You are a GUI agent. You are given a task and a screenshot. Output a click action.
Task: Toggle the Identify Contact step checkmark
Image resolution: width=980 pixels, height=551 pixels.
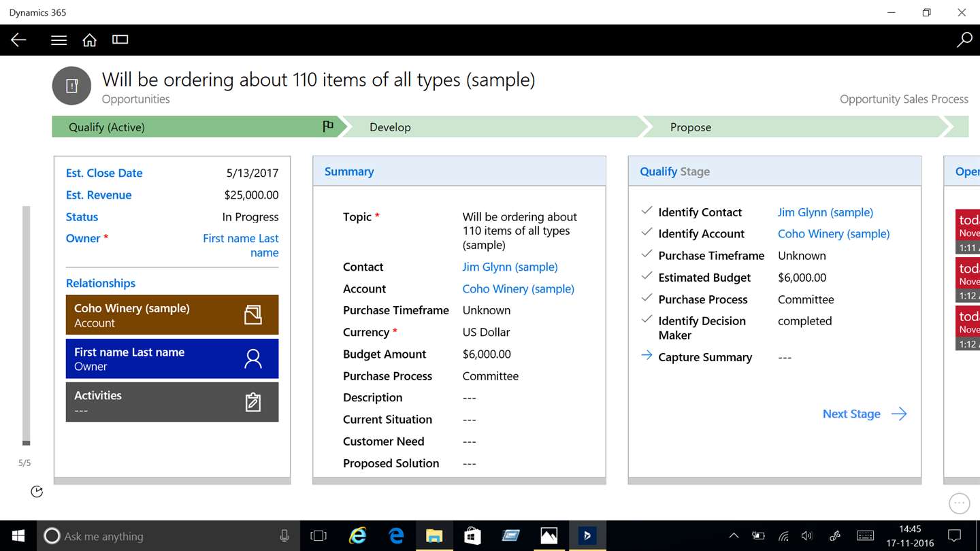[647, 211]
